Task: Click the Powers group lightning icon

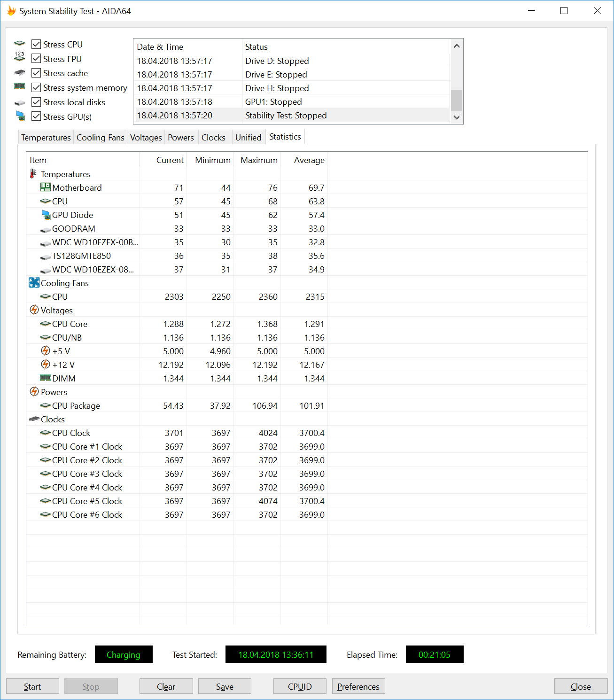Action: pos(34,391)
